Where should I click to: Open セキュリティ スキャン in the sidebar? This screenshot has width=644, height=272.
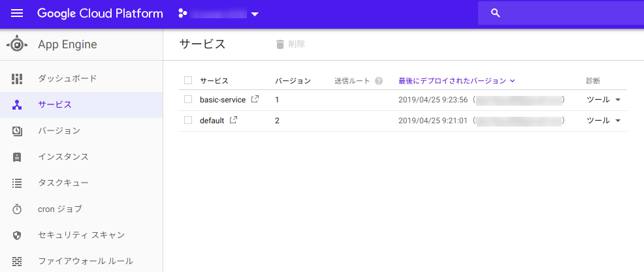click(x=82, y=235)
